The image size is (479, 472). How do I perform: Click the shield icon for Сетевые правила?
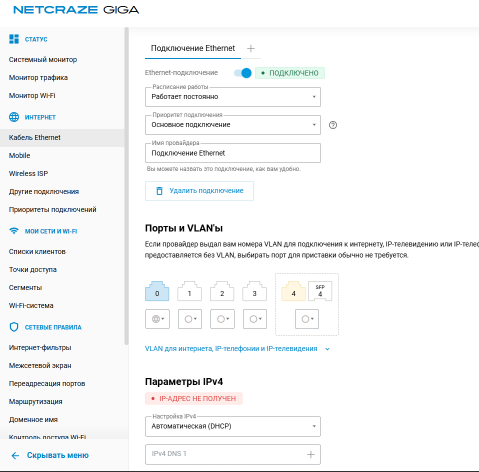click(x=14, y=327)
